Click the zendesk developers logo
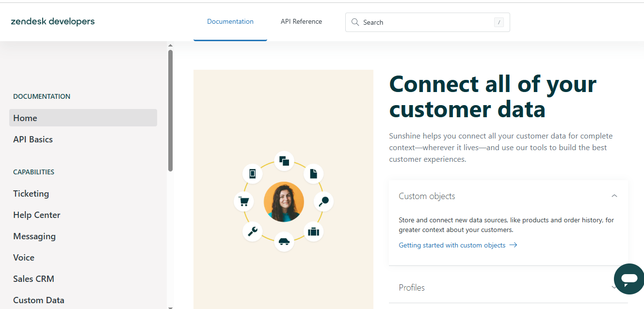The width and height of the screenshot is (644, 309). pyautogui.click(x=52, y=21)
